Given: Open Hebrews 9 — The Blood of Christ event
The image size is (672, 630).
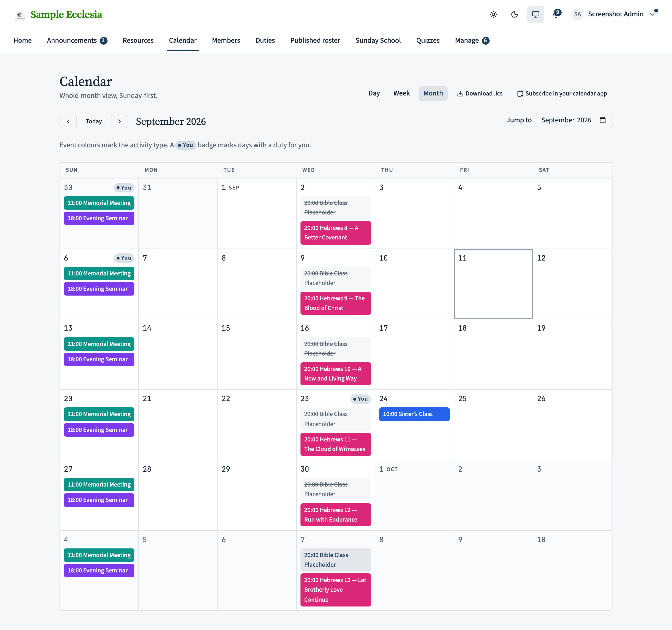Looking at the screenshot, I should pyautogui.click(x=335, y=303).
